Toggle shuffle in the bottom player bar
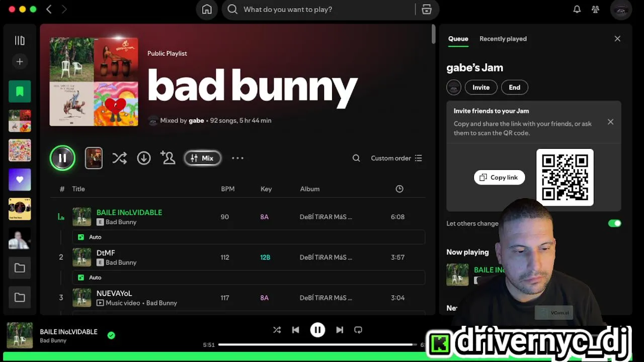Viewport: 644px width, 362px height. point(277,330)
